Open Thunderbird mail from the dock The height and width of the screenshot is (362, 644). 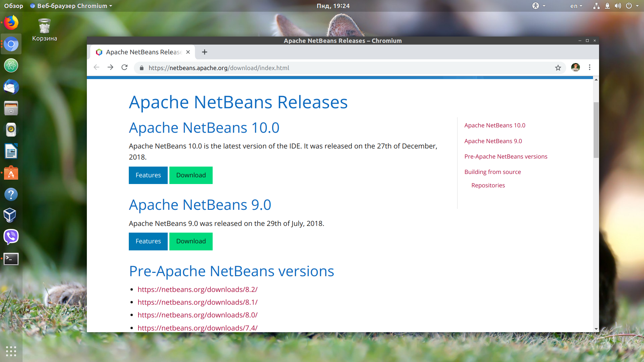click(11, 87)
